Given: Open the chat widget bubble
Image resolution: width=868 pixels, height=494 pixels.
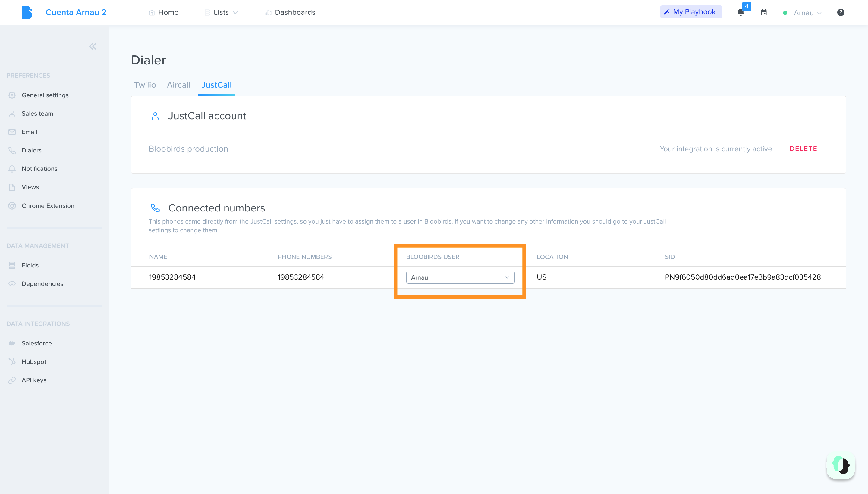Looking at the screenshot, I should pyautogui.click(x=841, y=465).
